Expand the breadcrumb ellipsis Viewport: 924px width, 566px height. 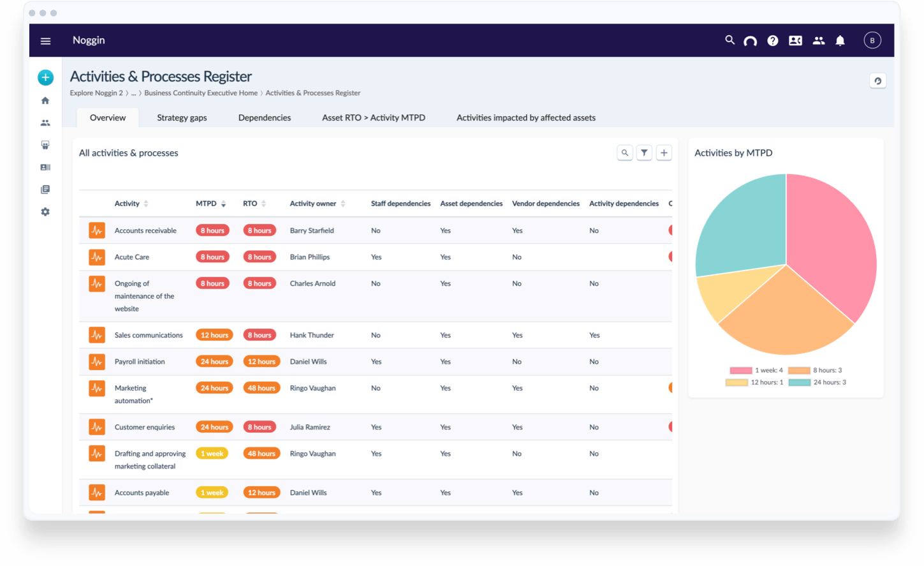coord(133,93)
